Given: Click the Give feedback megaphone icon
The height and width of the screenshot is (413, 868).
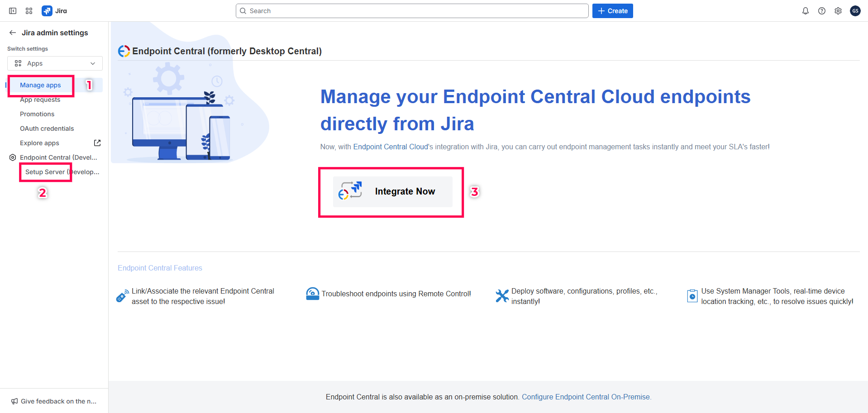Looking at the screenshot, I should click(x=14, y=401).
